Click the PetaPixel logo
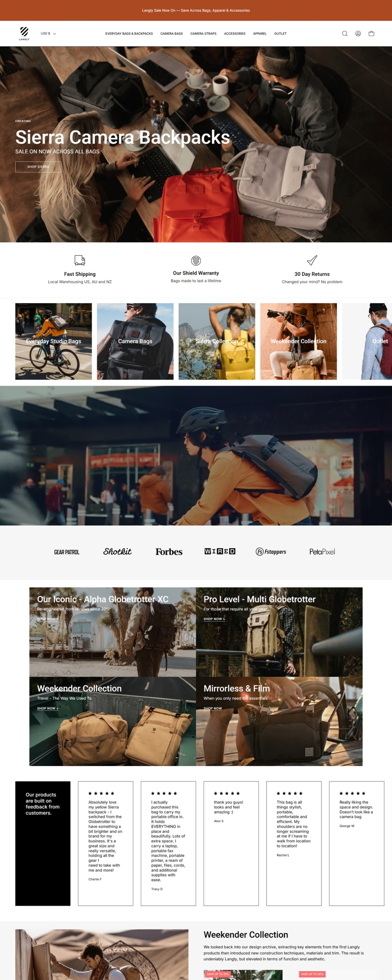This screenshot has width=392, height=980. click(x=322, y=552)
